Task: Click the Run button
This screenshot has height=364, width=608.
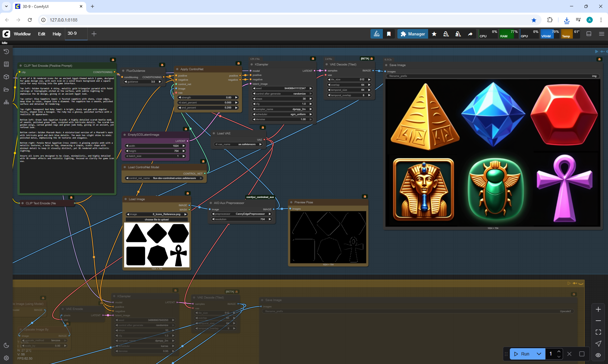Action: coord(522,354)
